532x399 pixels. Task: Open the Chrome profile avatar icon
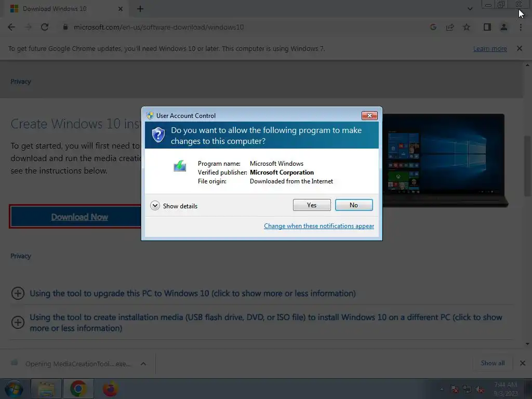(504, 27)
